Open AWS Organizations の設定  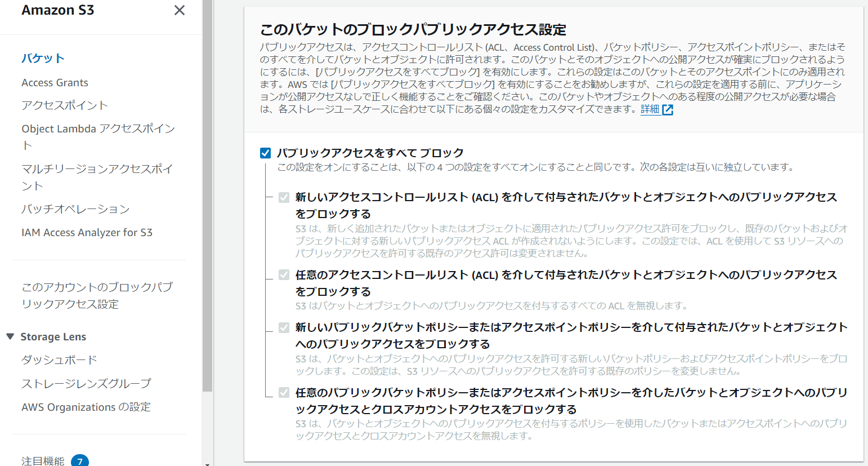(86, 407)
